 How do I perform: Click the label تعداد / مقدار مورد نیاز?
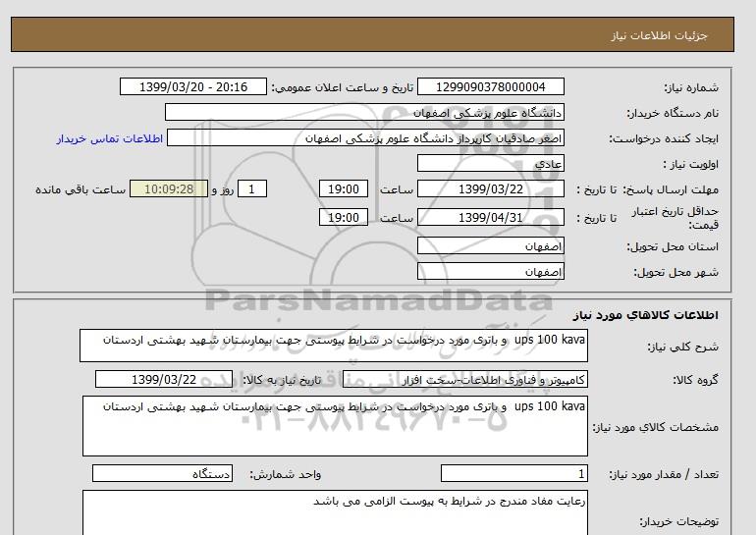[664, 474]
